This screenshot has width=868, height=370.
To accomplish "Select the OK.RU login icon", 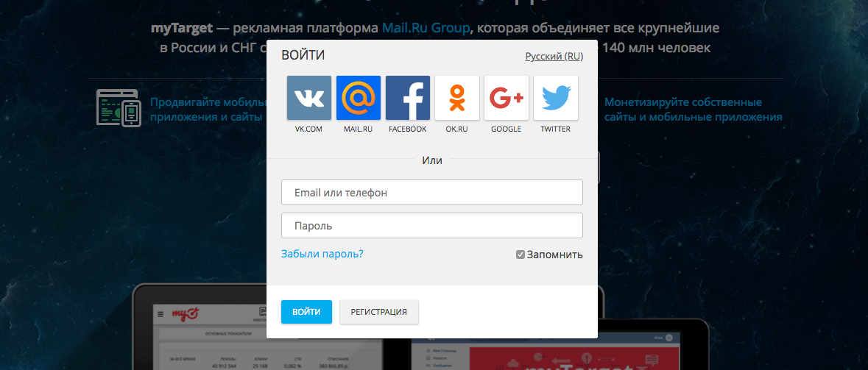I will [456, 98].
